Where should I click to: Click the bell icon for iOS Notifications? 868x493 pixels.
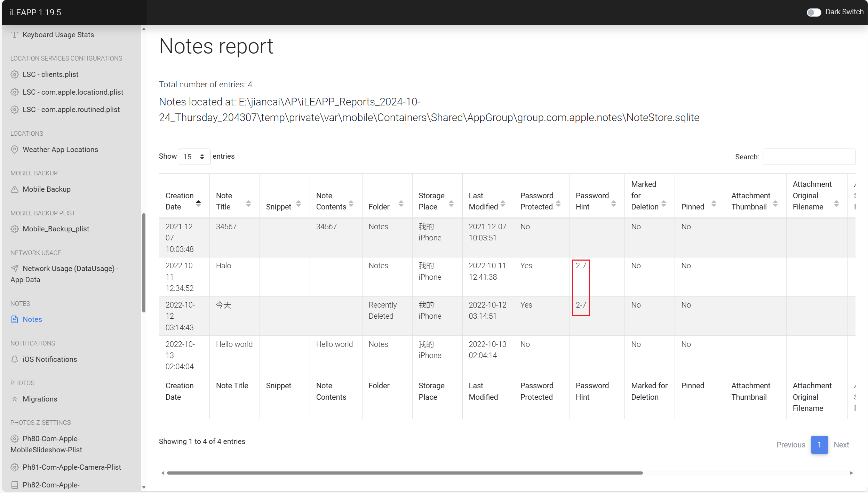click(x=15, y=359)
